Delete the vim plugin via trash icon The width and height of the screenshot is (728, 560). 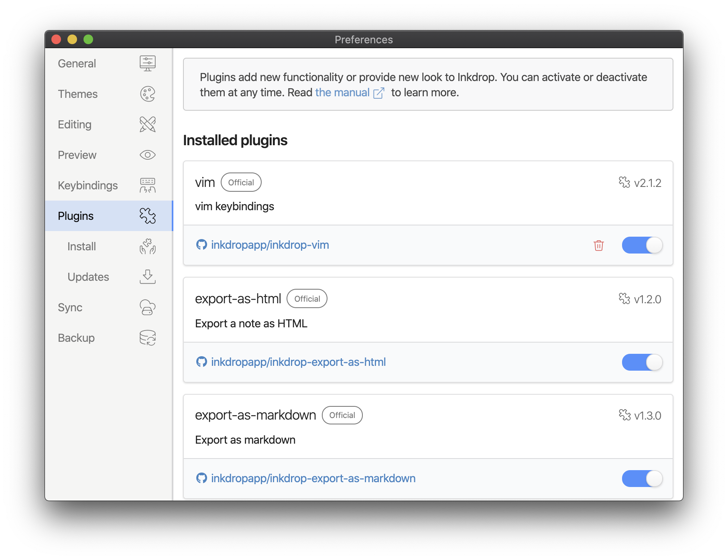[598, 246]
